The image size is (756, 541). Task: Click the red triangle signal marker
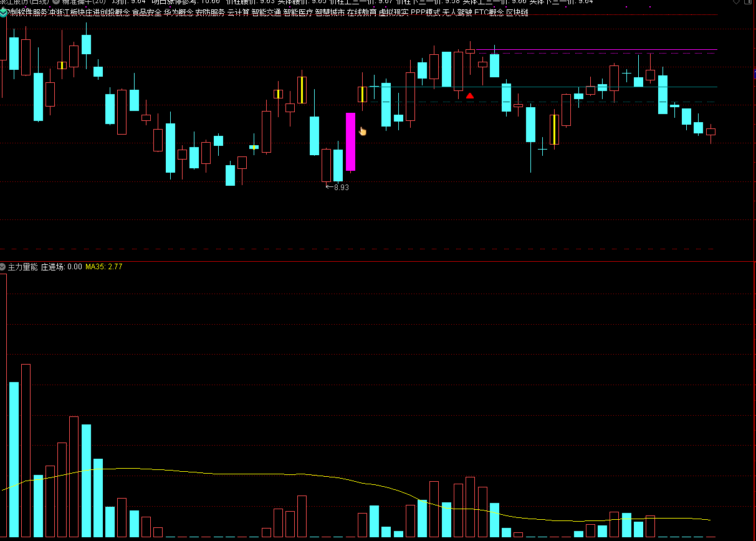pyautogui.click(x=470, y=95)
